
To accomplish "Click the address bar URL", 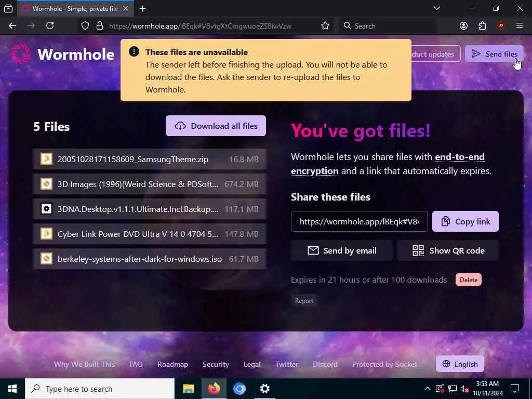I will pos(200,26).
